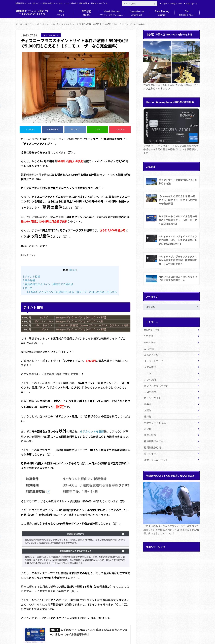Open the furusato tax menu item
The width and height of the screenshot is (215, 644).
[137, 13]
